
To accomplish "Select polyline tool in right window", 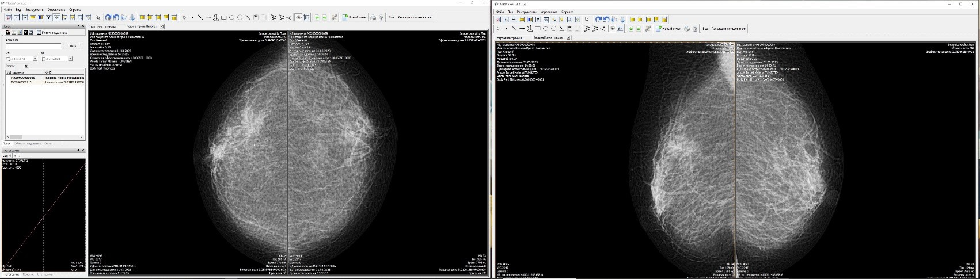I will (530, 29).
